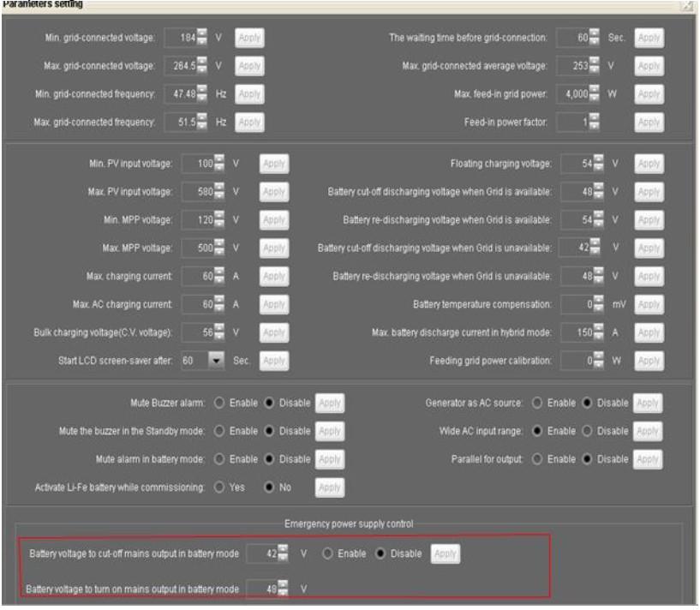Enable Mute the buzzer in Standby mode

219,431
